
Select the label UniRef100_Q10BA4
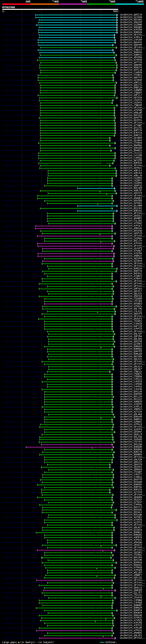click(x=131, y=138)
